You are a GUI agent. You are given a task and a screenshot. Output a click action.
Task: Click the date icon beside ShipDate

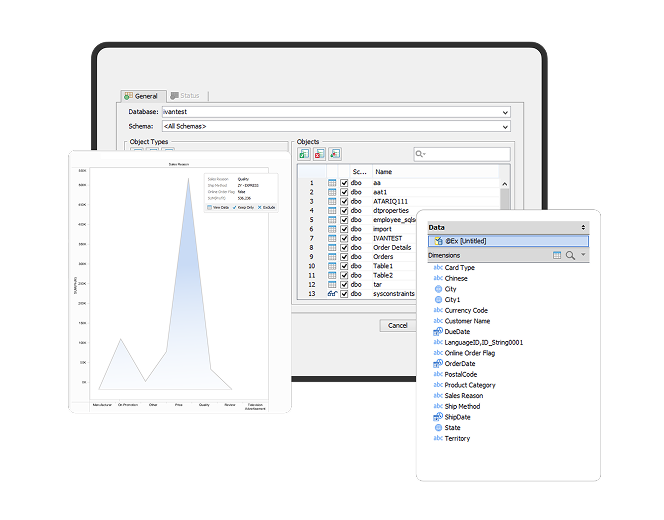click(x=438, y=417)
